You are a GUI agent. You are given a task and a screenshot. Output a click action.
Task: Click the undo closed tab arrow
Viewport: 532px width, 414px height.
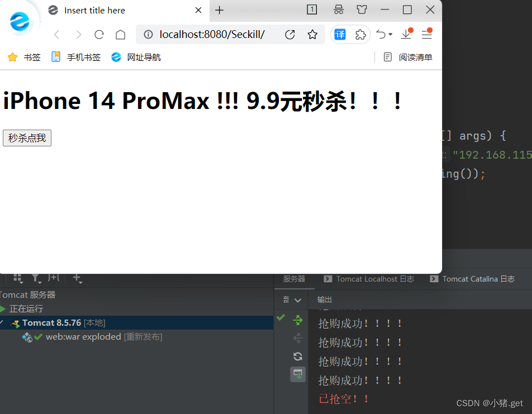tap(381, 34)
